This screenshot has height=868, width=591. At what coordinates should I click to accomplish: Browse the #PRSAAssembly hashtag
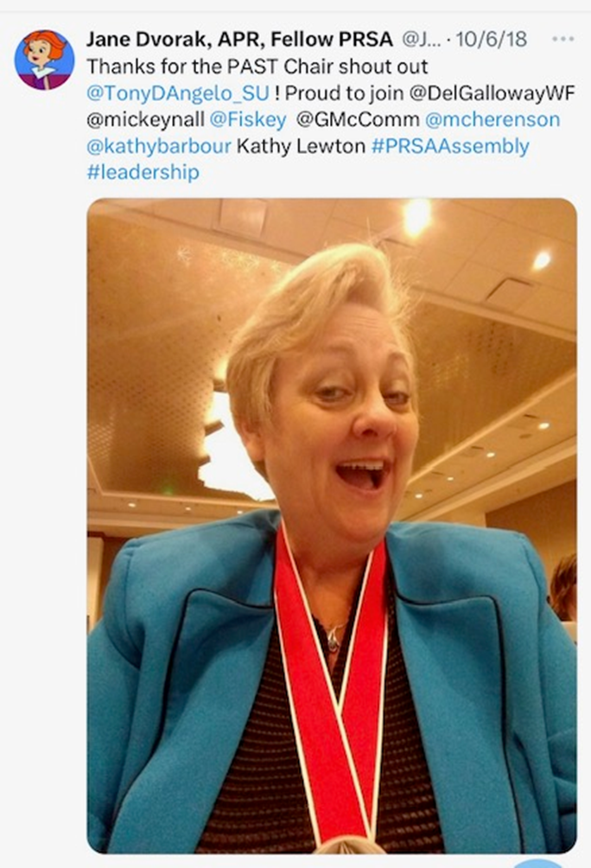coord(450,146)
